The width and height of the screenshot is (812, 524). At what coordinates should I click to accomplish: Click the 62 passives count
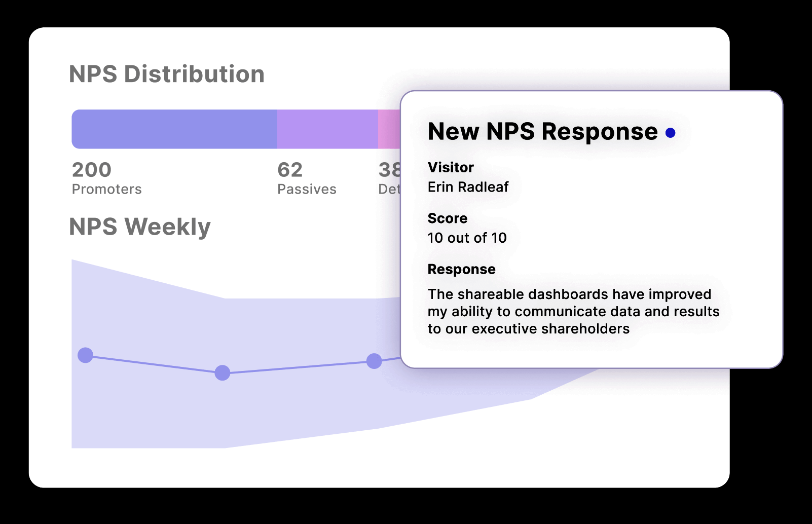tap(290, 170)
